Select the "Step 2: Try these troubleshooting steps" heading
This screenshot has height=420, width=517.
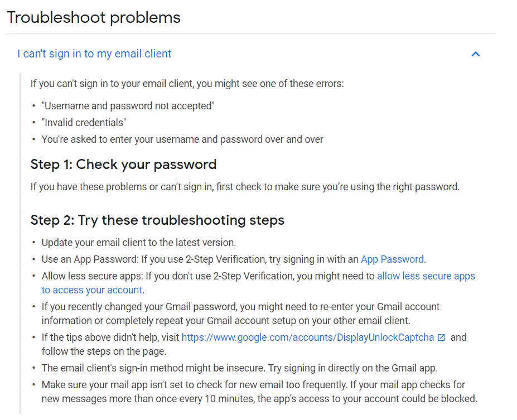point(157,220)
